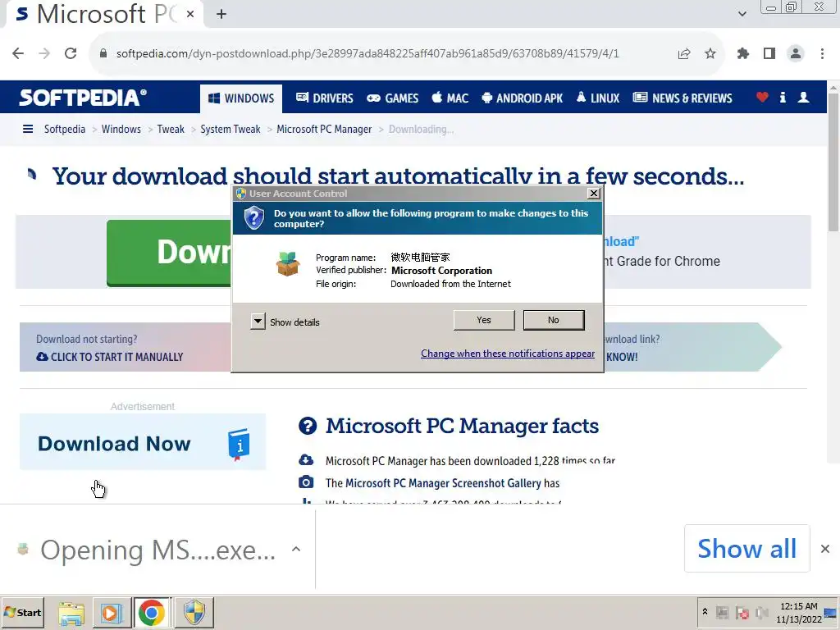
Task: Click Yes in User Account Control
Action: pos(484,320)
